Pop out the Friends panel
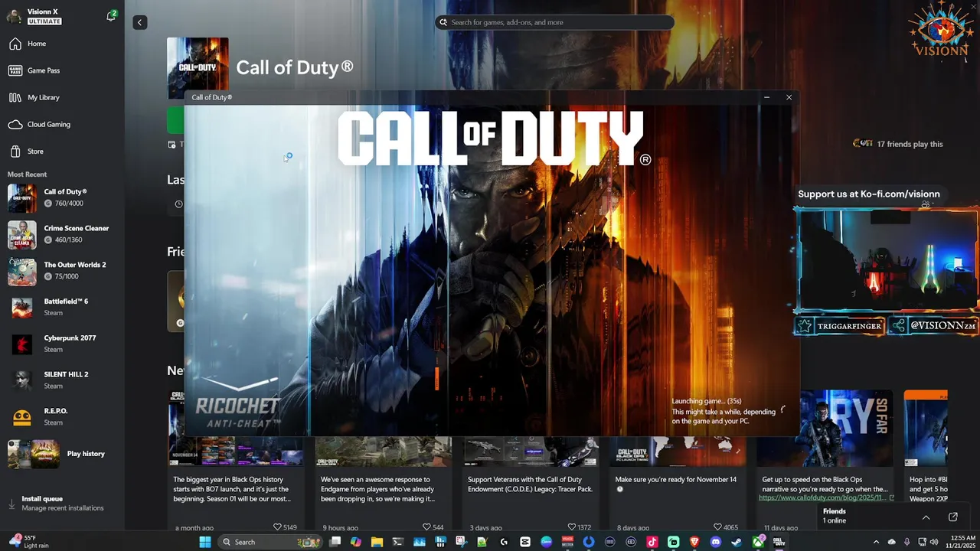The image size is (980, 551). click(x=953, y=517)
